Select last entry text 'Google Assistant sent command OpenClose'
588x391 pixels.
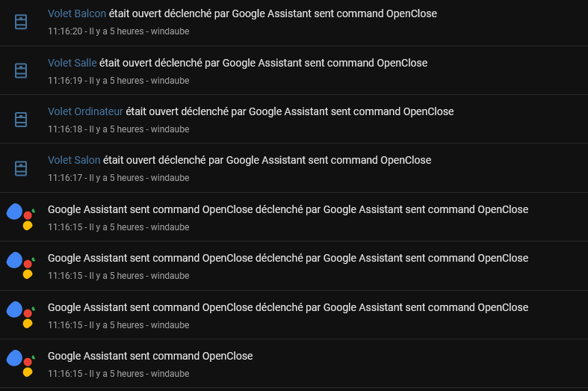click(150, 356)
